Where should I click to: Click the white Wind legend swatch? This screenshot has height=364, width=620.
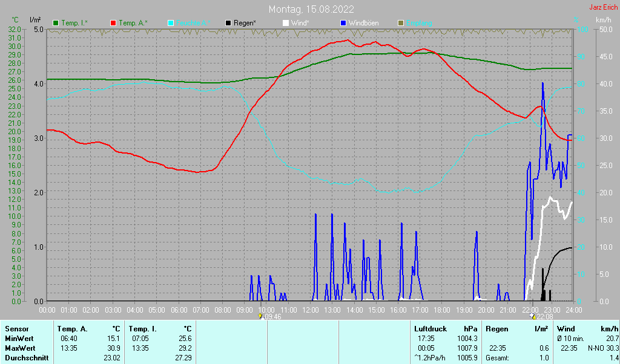coord(286,24)
